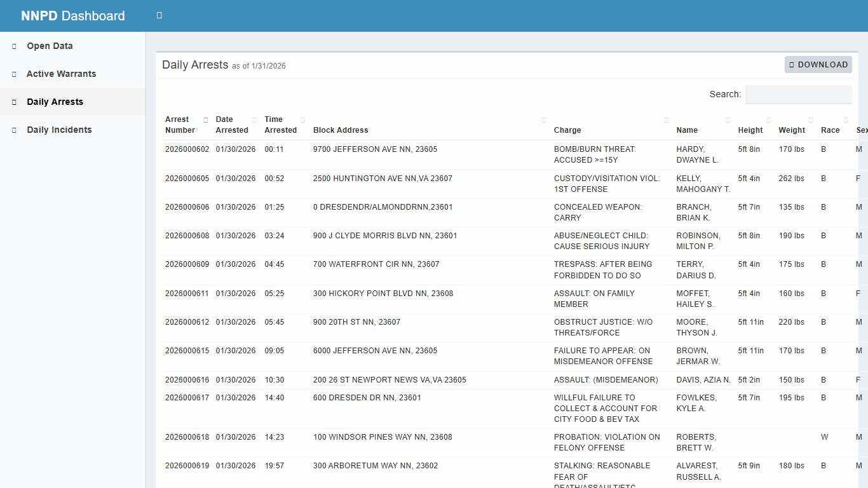868x488 pixels.
Task: Click the sidebar collapse icon in the header
Action: [x=158, y=15]
